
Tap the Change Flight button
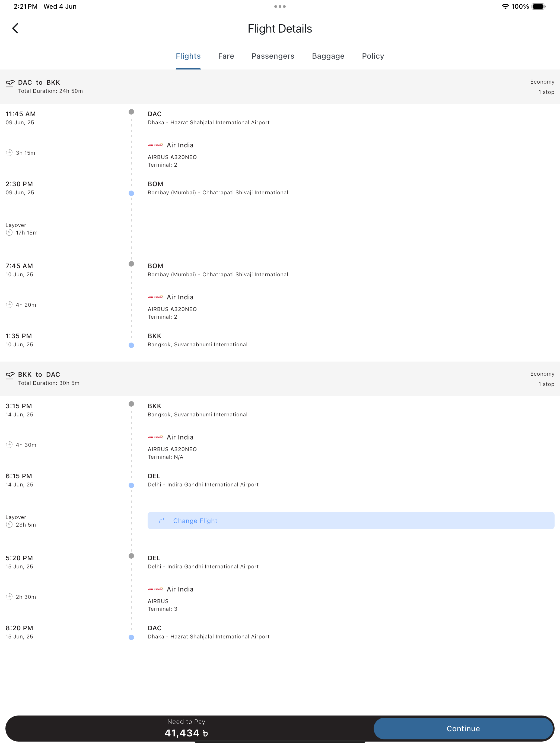[350, 521]
